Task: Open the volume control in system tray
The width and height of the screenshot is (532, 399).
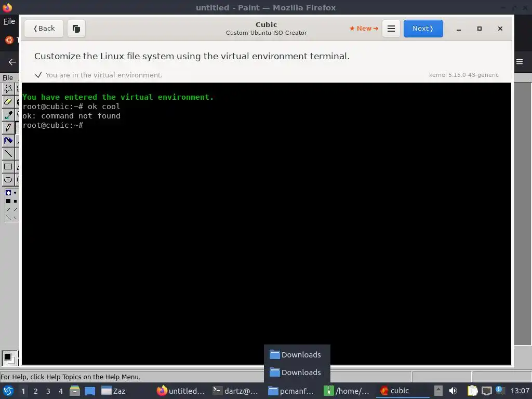Action: pos(453,391)
